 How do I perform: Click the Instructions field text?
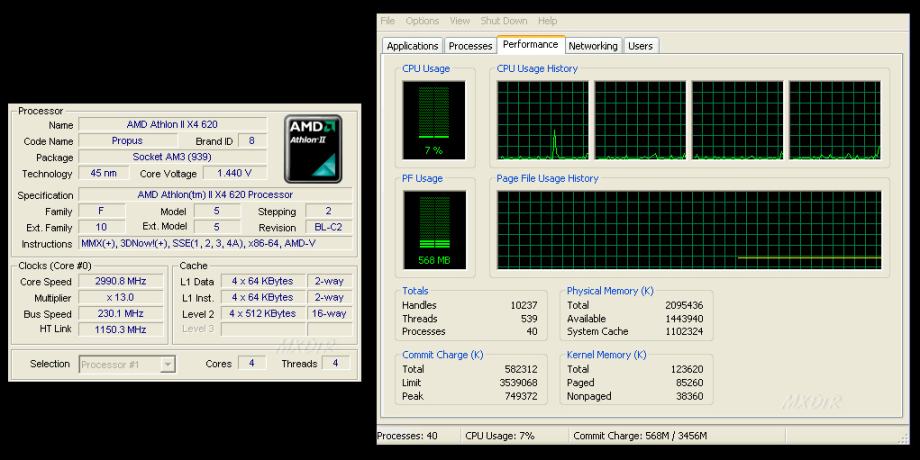215,243
